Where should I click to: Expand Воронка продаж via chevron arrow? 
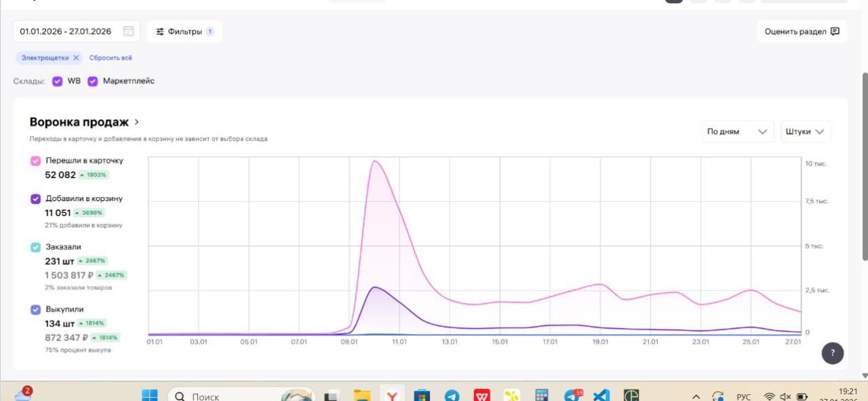point(136,123)
